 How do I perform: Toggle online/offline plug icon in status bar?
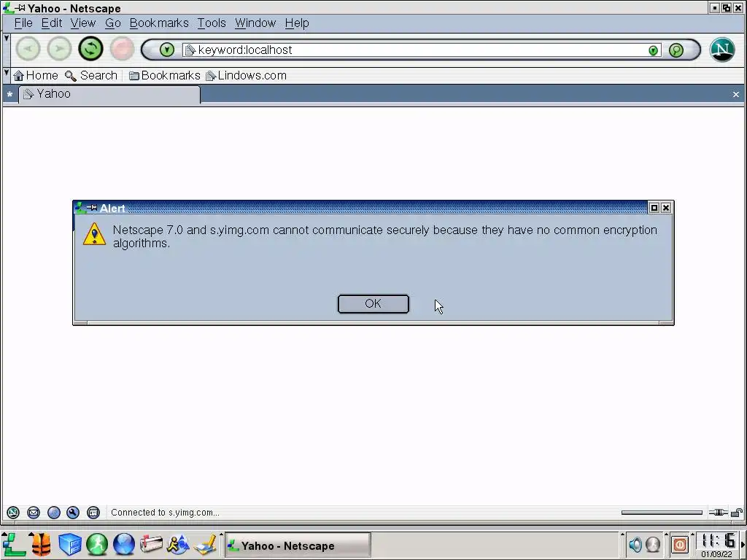click(x=718, y=513)
